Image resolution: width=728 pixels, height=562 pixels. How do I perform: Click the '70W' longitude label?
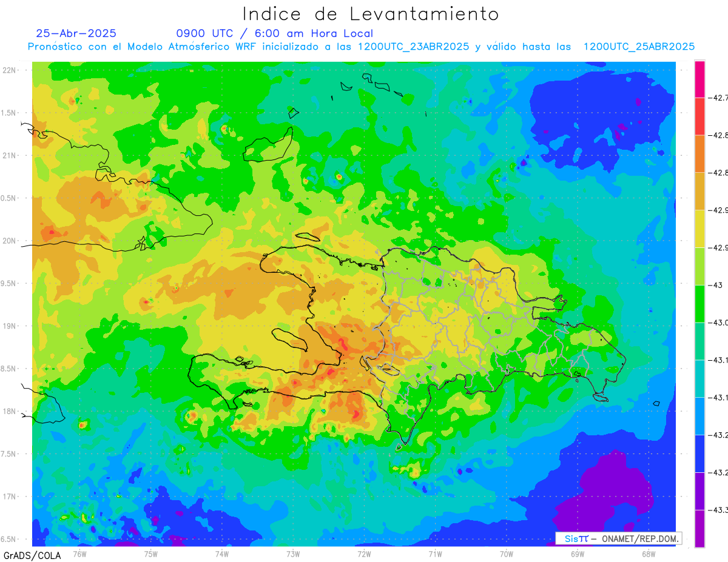507,554
